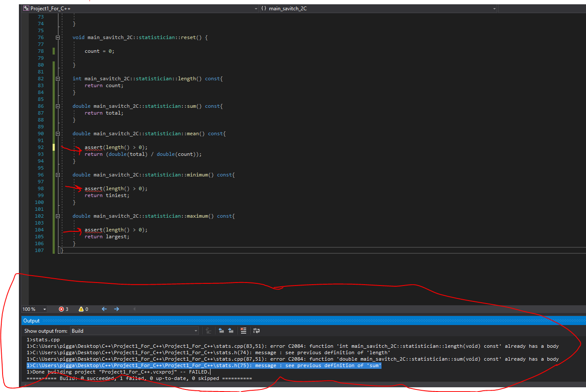This screenshot has width=586, height=392.
Task: Click the yellow warning count indicator
Action: tap(83, 309)
